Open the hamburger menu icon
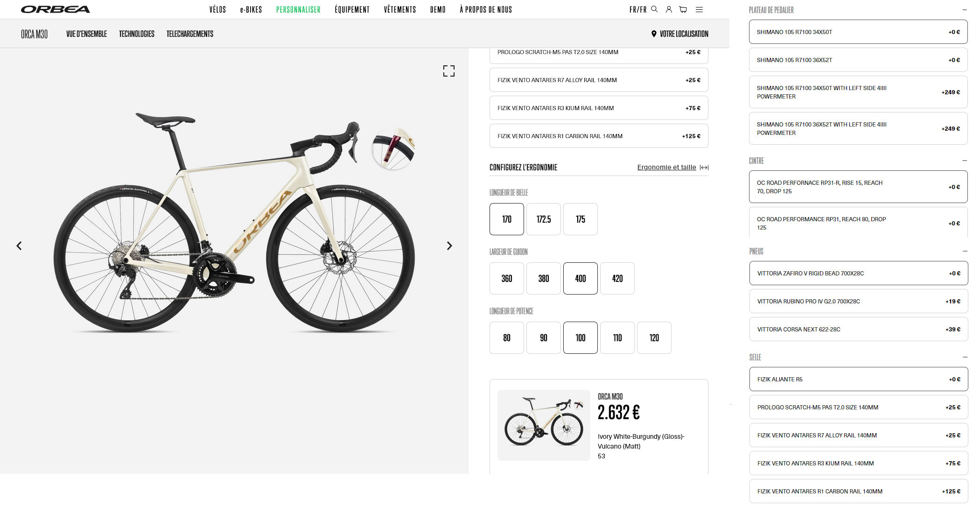Screen dimensions: 980x513 click(x=699, y=9)
